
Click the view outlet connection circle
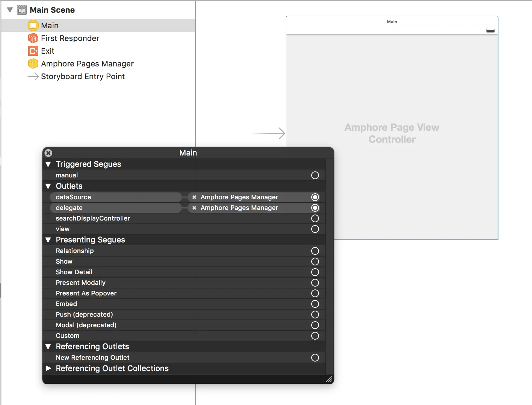(315, 229)
